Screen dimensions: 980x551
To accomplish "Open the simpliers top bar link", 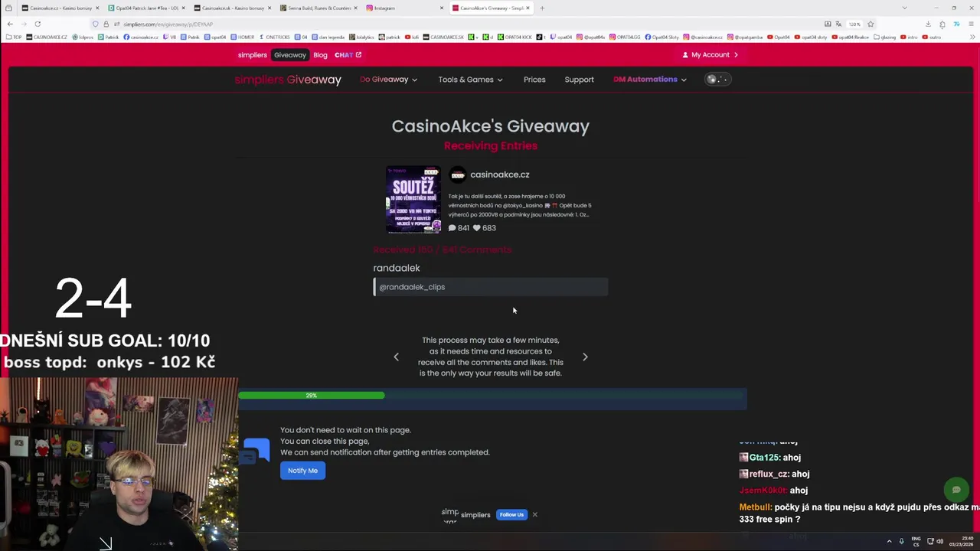I will pos(252,55).
